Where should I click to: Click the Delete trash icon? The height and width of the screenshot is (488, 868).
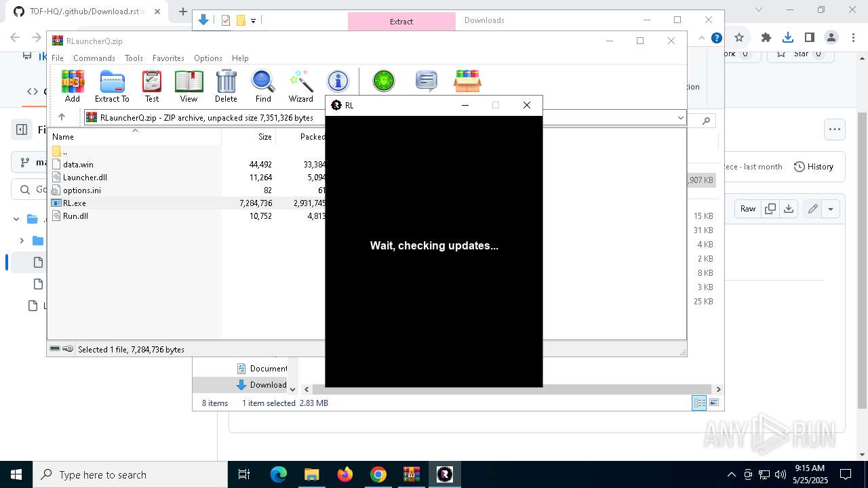pyautogui.click(x=226, y=86)
